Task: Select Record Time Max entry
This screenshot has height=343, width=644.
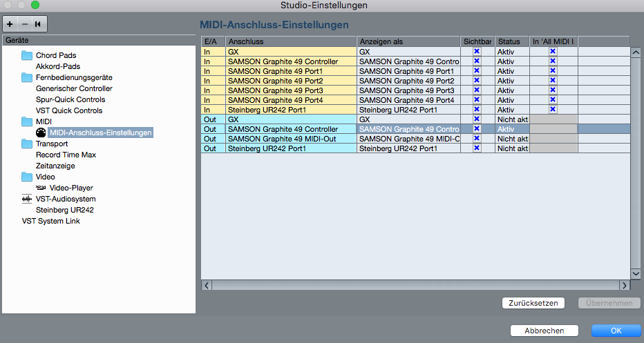Action: (66, 155)
